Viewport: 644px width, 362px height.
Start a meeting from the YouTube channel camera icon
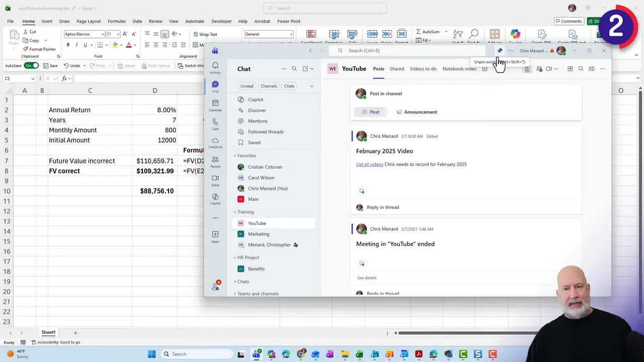click(x=548, y=68)
